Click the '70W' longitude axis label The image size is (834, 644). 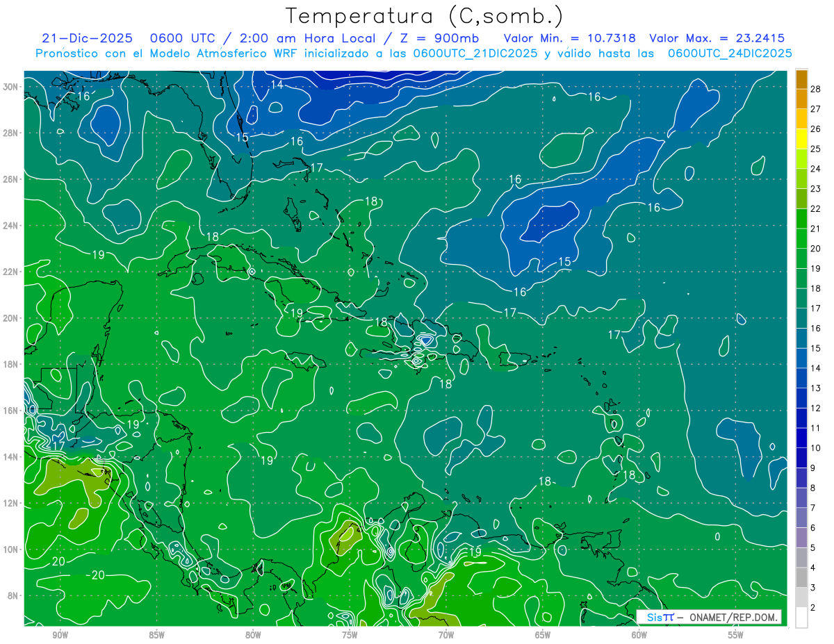(446, 634)
